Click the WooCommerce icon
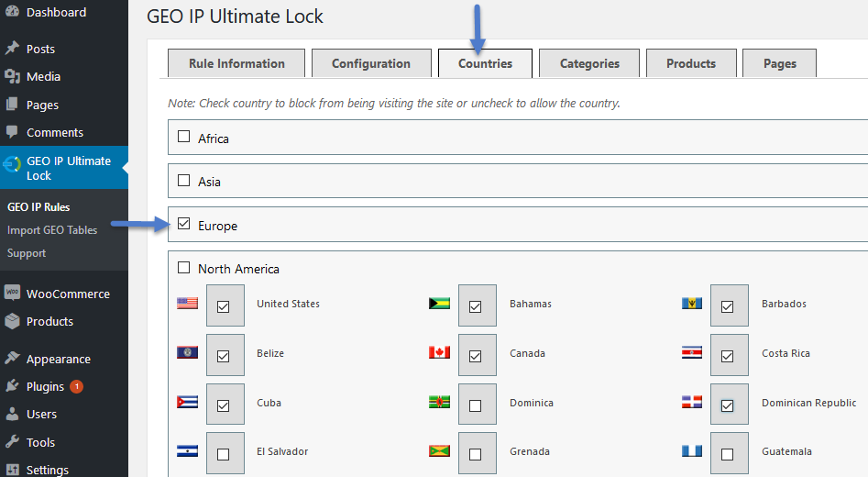The image size is (868, 477). tap(12, 293)
